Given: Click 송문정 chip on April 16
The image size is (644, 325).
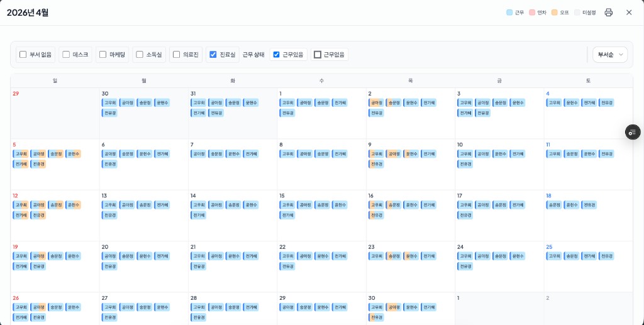Looking at the screenshot, I should (394, 205).
